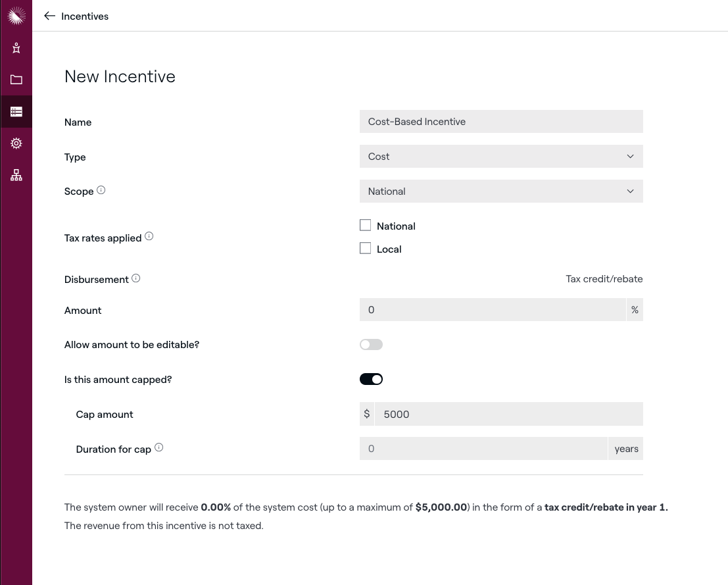Click the Tax rates applied info icon
This screenshot has height=585, width=728.
[149, 236]
